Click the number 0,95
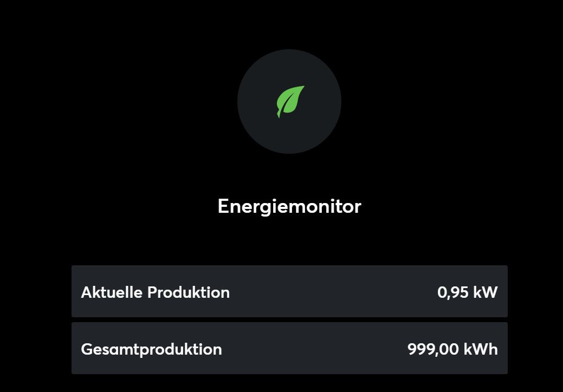 [x=452, y=293]
